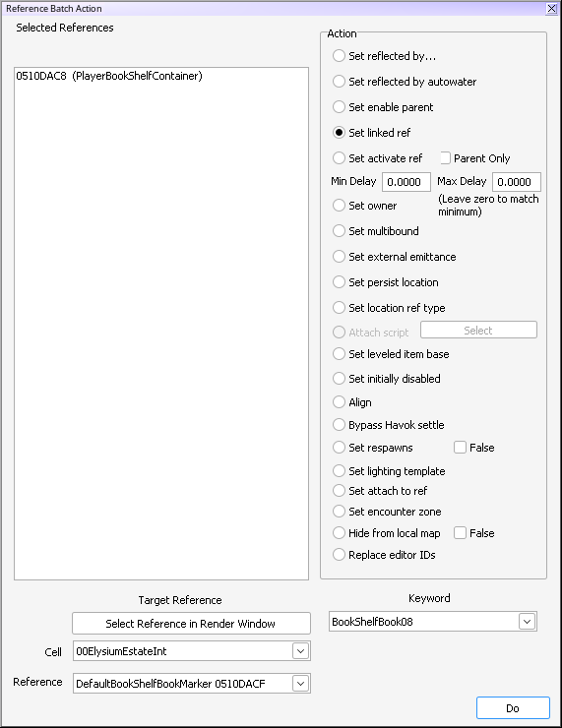Select 'Replace editor IDs' radio button
Screen dimensions: 562x728
[339, 555]
